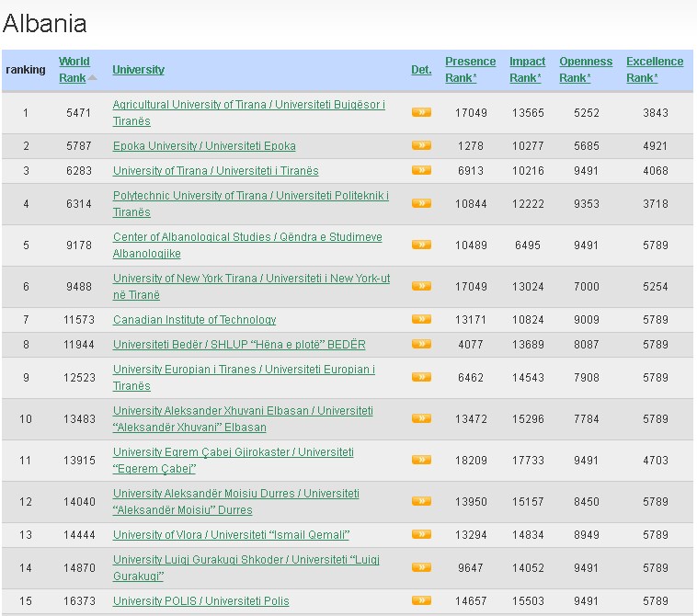Sort table by University column header
Viewport: 697px width, 616px height.
point(138,70)
